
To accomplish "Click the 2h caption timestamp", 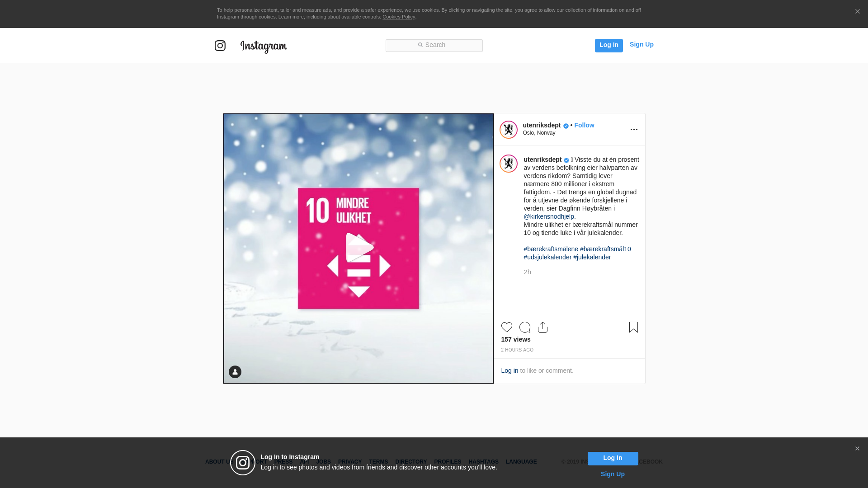I will pos(527,272).
